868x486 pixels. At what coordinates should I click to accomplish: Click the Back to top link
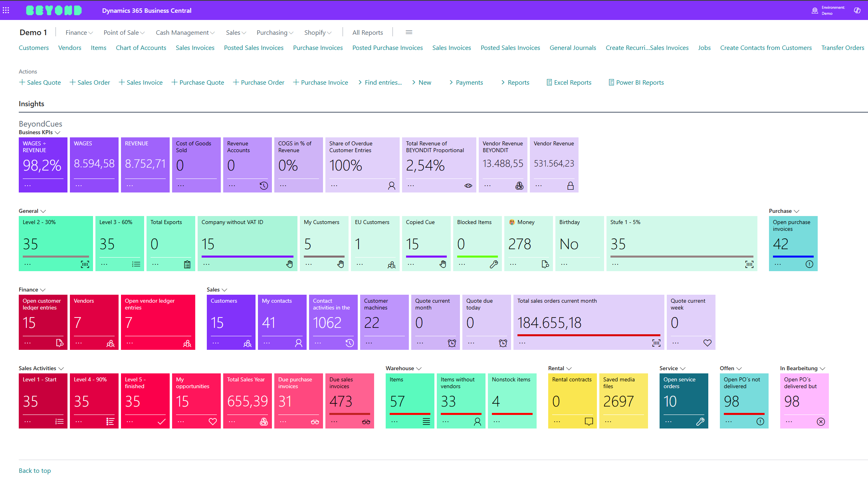coord(35,470)
